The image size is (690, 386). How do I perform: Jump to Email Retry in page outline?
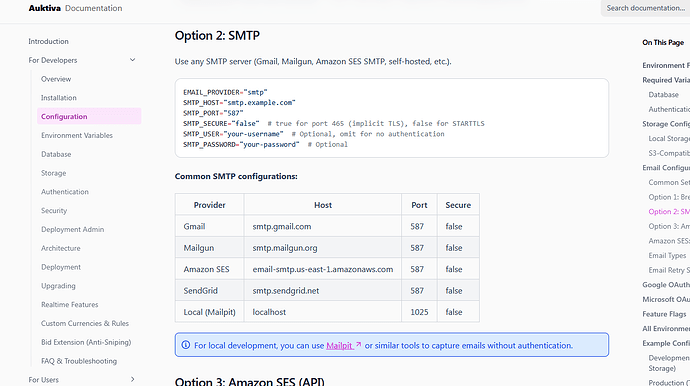(669, 270)
